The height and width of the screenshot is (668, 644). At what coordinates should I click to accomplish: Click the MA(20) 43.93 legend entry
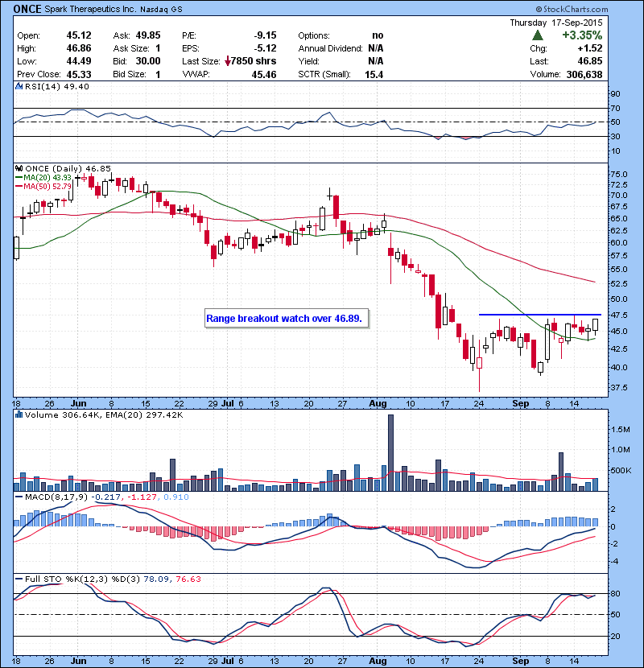click(43, 177)
